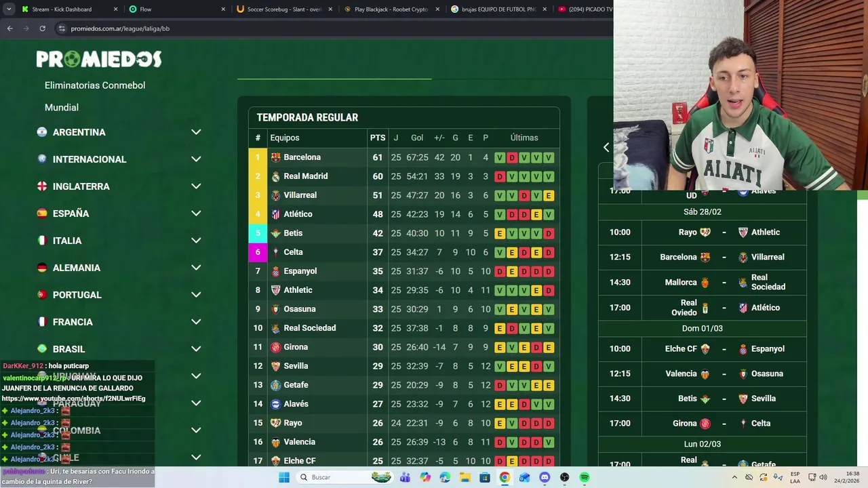Click the Últimas column header
The width and height of the screenshot is (868, 488).
524,138
